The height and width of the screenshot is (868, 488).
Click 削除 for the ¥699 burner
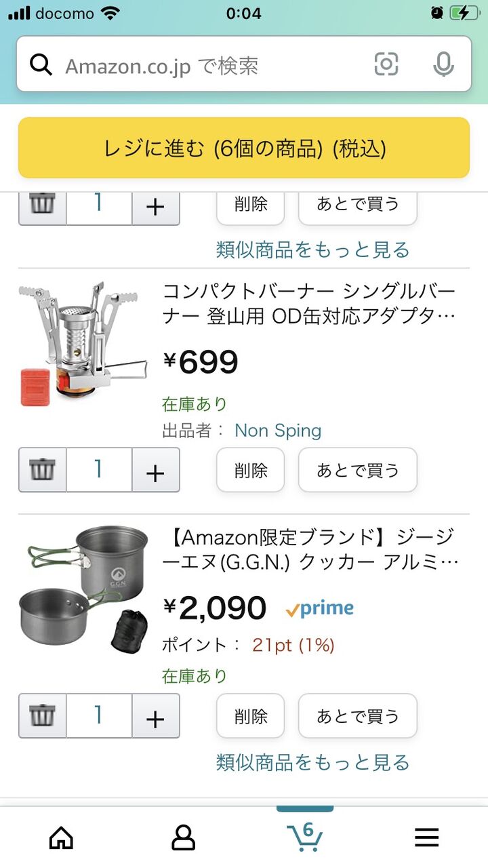[x=251, y=470]
